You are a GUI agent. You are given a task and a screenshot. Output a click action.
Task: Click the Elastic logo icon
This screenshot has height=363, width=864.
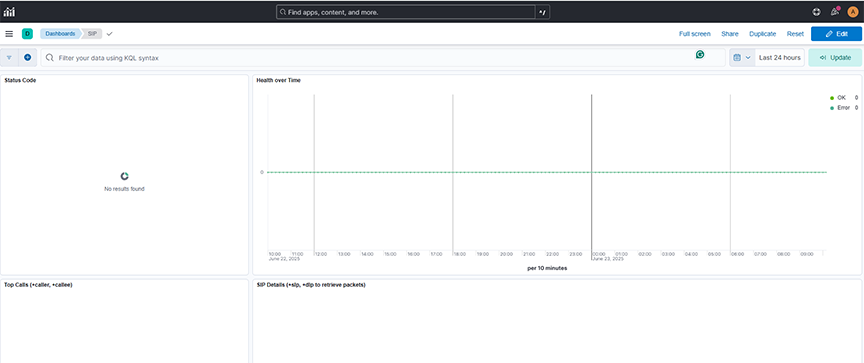click(9, 12)
